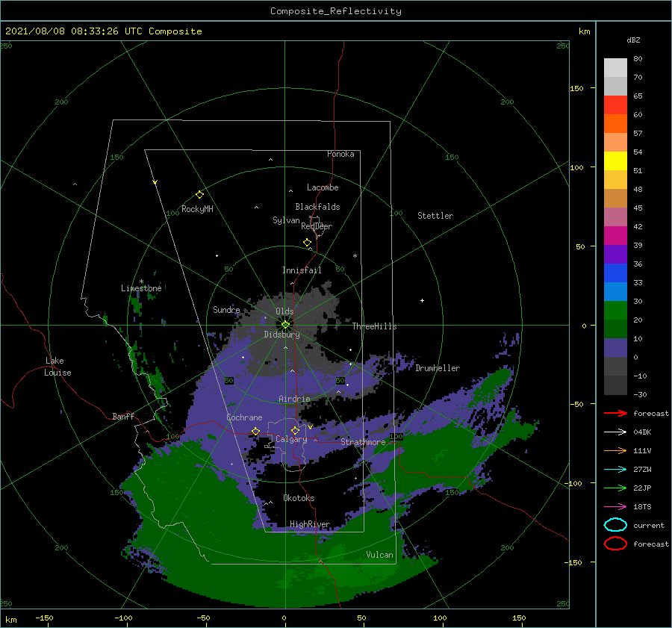Click the yellow diamond marker above Calgary
This screenshot has width=672, height=628.
(295, 430)
